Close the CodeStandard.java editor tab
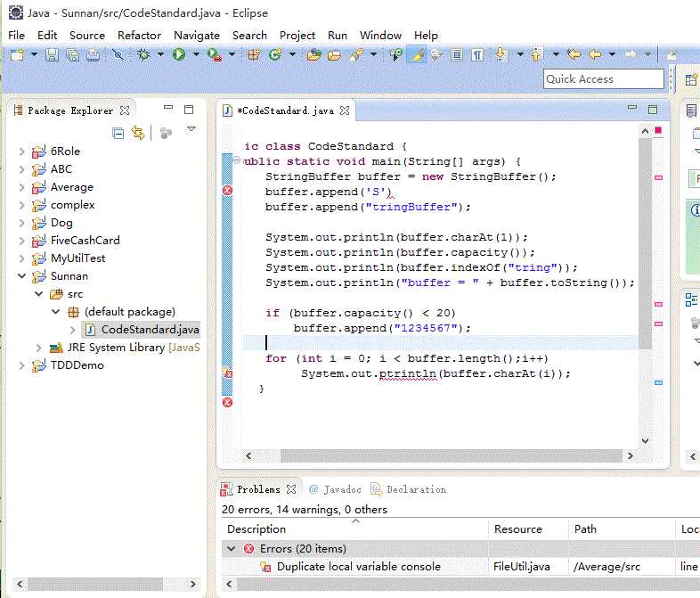This screenshot has width=700, height=598. click(345, 111)
